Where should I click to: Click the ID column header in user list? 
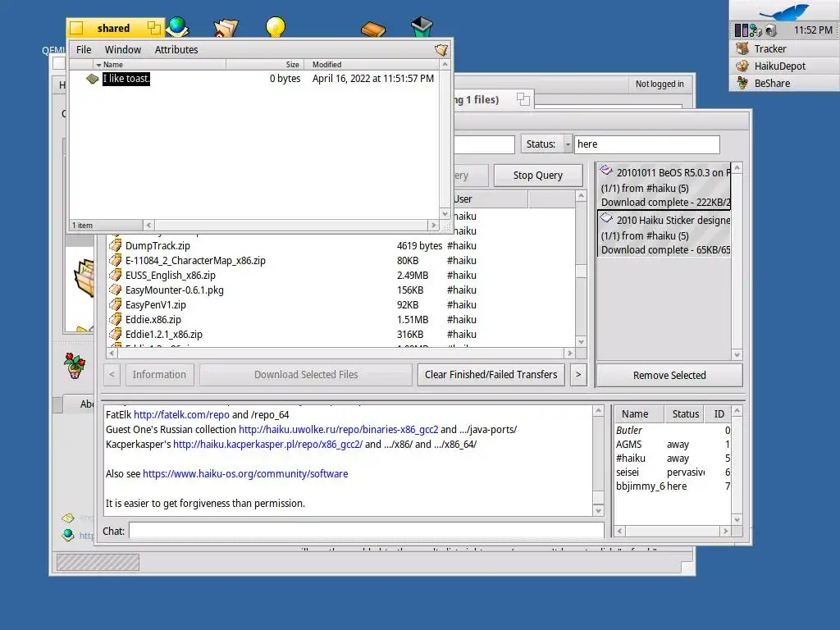coord(719,414)
